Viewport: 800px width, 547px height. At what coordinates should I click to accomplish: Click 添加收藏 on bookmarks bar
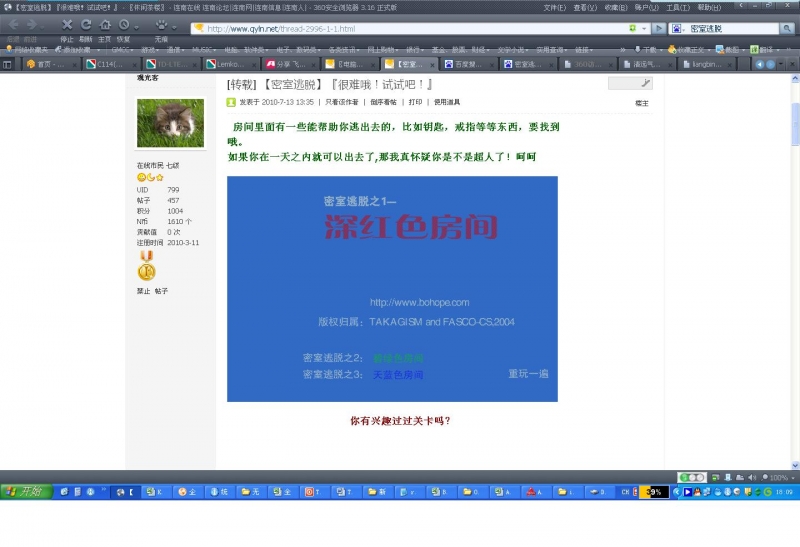point(73,49)
